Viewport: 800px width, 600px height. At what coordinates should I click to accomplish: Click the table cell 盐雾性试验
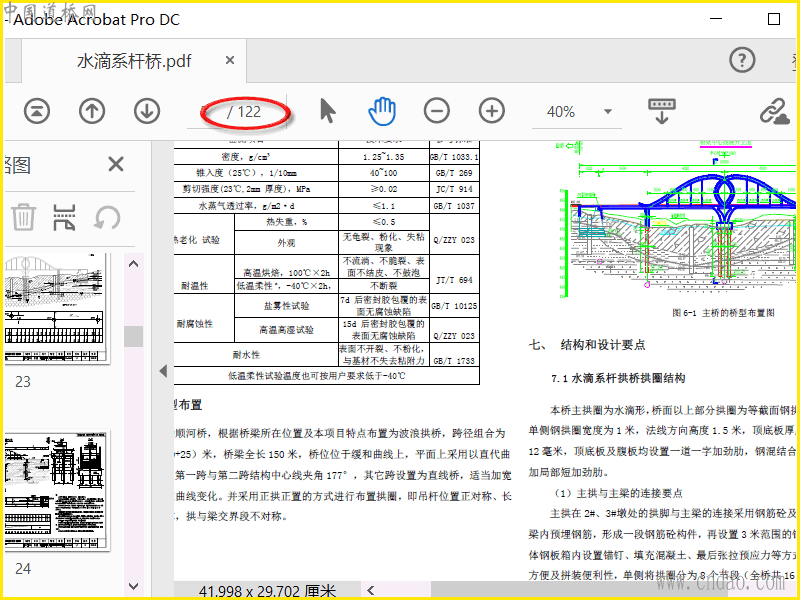[x=286, y=306]
